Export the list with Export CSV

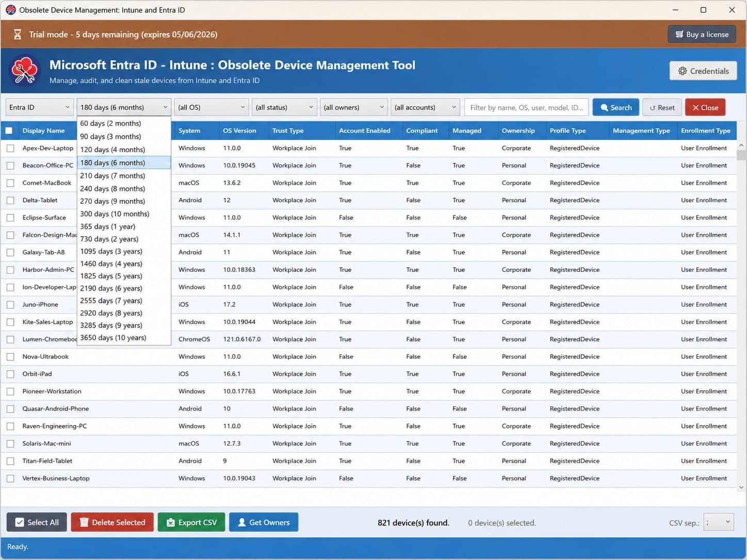pos(191,522)
